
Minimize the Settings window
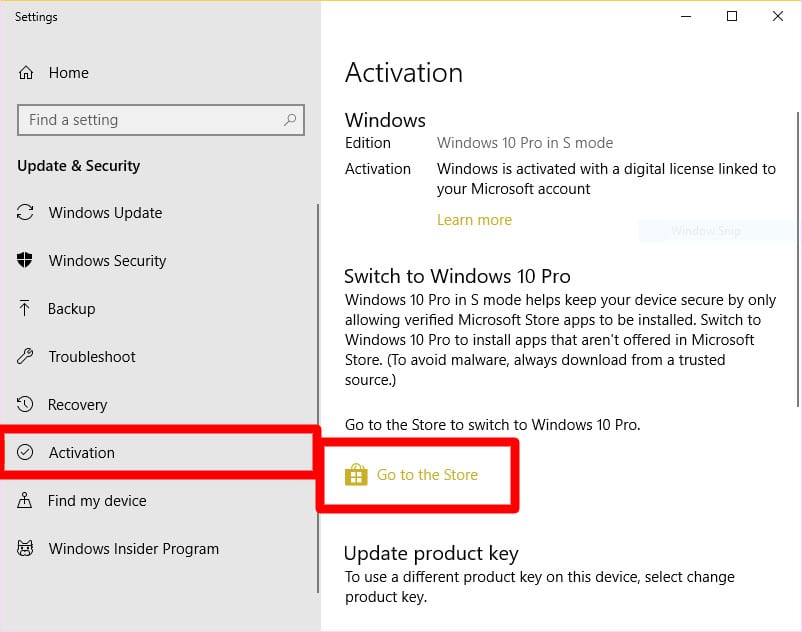[x=686, y=16]
